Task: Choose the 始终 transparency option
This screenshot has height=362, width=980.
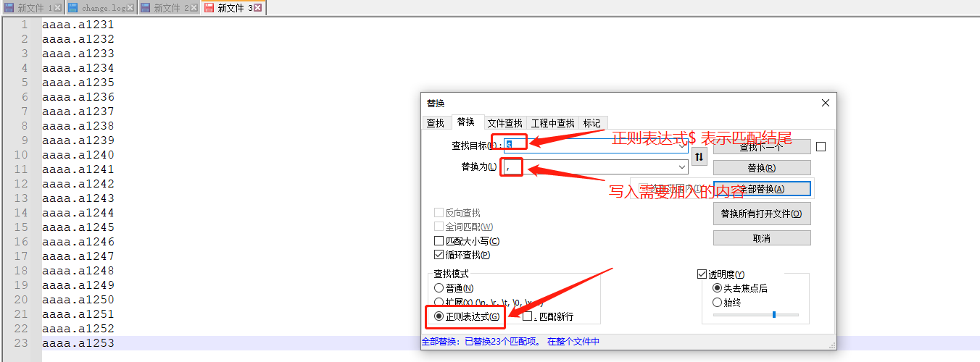Action: 718,303
